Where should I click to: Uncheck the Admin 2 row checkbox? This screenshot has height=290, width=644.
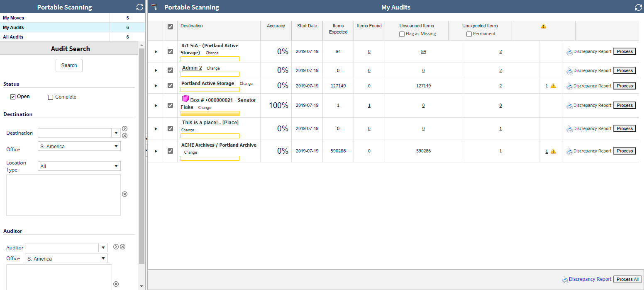pos(170,70)
